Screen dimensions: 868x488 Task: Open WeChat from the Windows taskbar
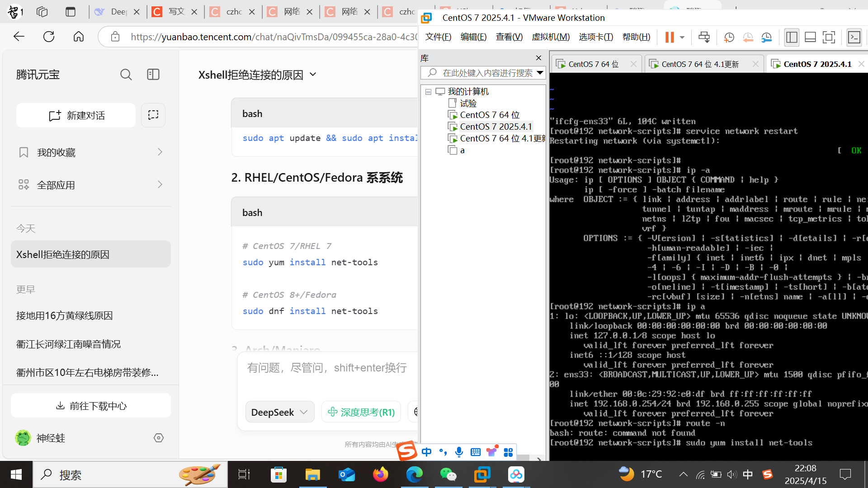[x=448, y=474]
